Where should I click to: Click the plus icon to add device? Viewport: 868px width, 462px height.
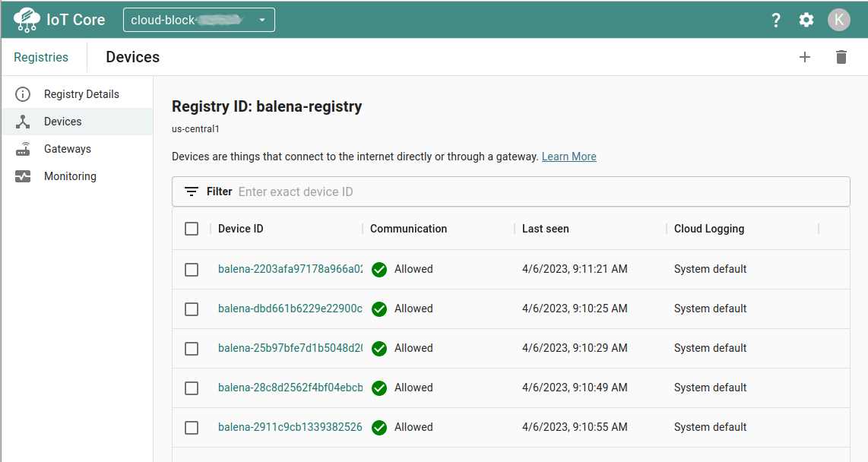805,57
